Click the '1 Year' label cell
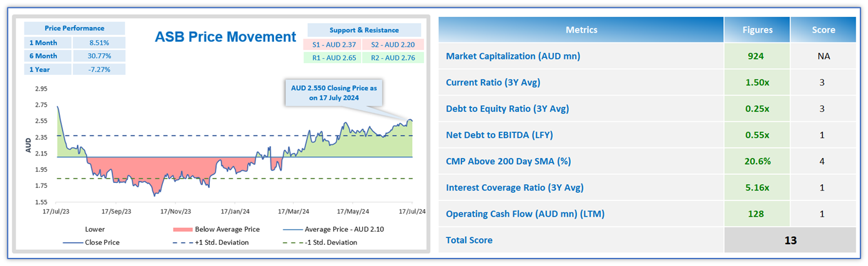The image size is (868, 266). (47, 69)
